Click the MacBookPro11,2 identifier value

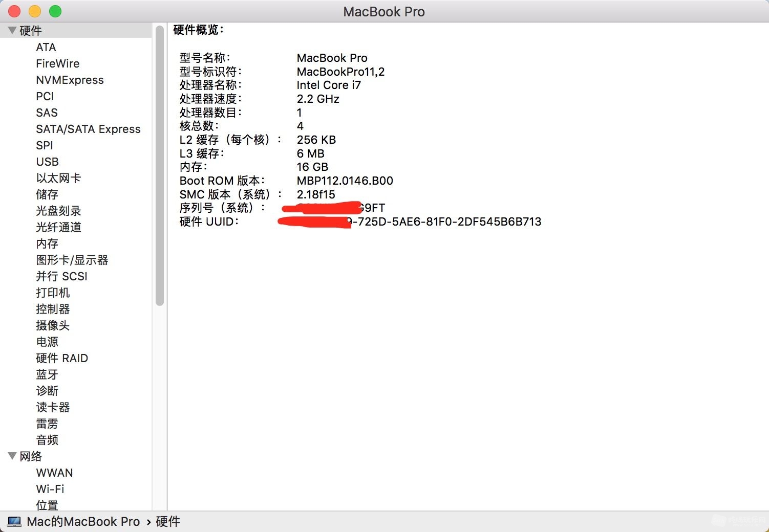pyautogui.click(x=340, y=72)
